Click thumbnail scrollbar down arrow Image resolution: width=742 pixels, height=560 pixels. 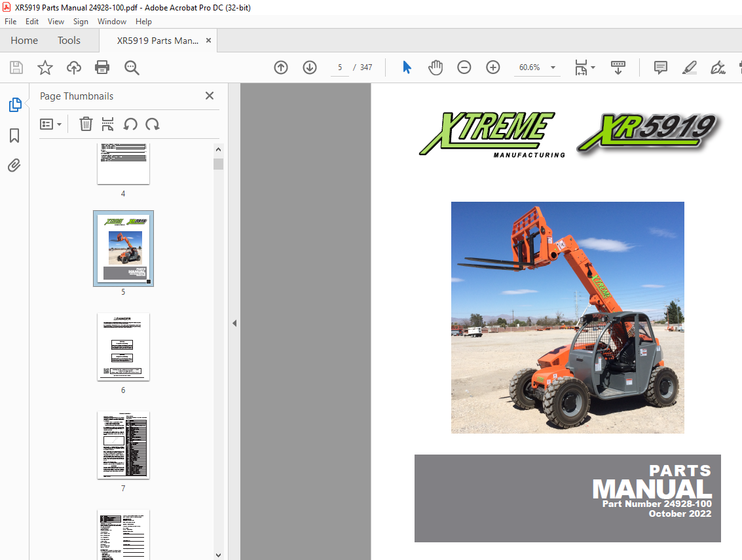[x=218, y=555]
